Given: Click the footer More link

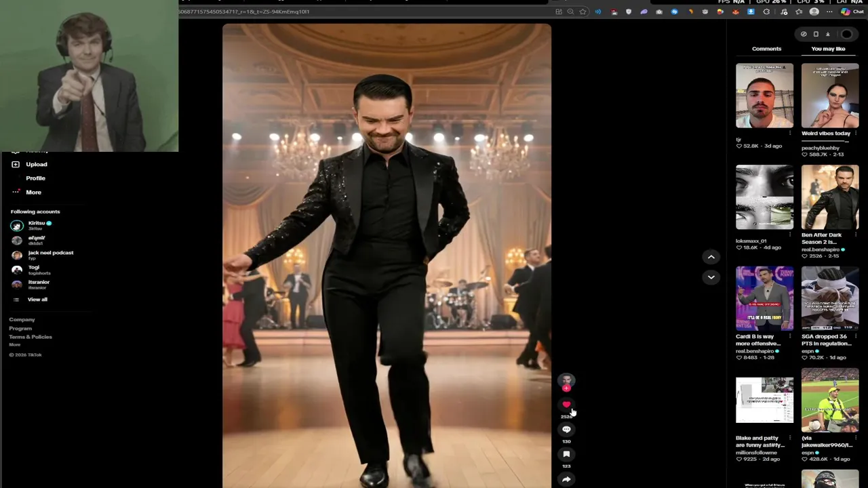Looking at the screenshot, I should [x=14, y=345].
